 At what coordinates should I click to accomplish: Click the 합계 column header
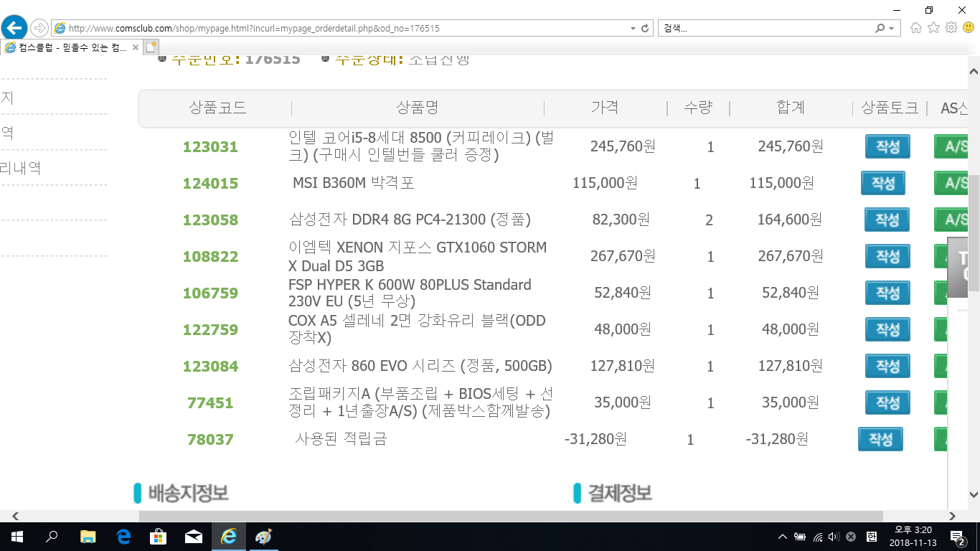(791, 108)
